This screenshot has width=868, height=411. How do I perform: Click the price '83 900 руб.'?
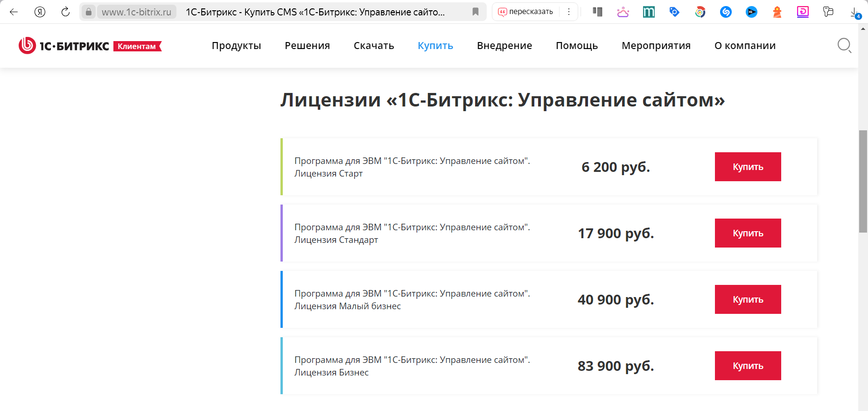[616, 366]
